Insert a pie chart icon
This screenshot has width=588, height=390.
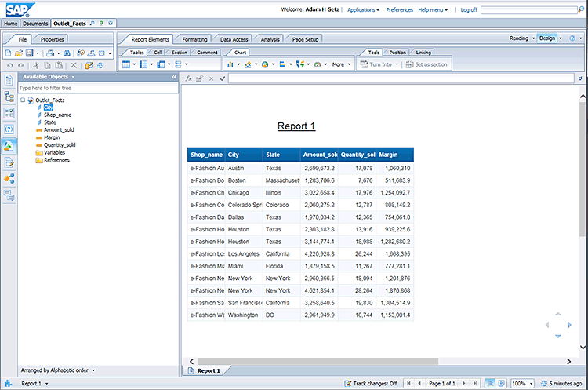[265, 64]
